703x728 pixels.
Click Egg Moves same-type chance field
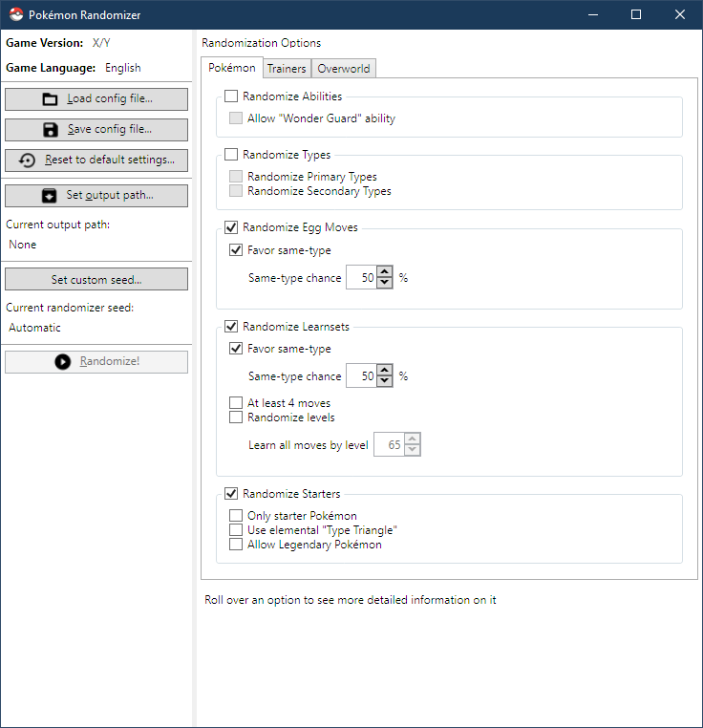(x=362, y=277)
